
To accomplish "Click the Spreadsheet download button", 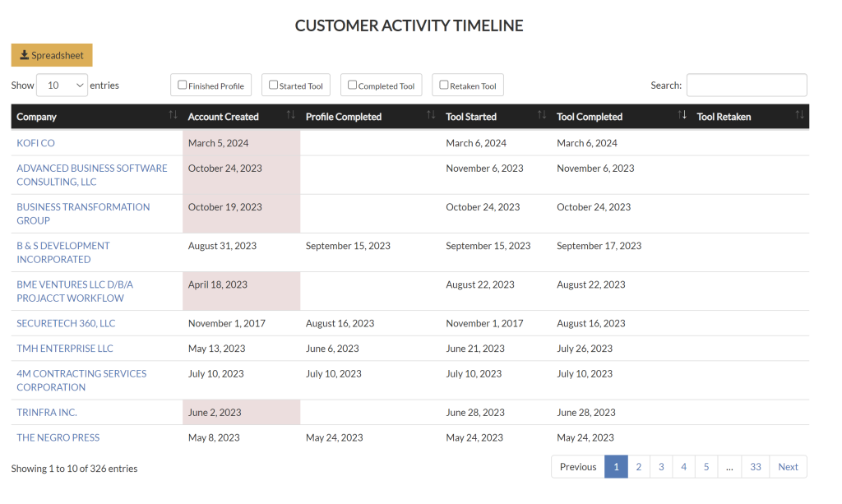I will (52, 55).
